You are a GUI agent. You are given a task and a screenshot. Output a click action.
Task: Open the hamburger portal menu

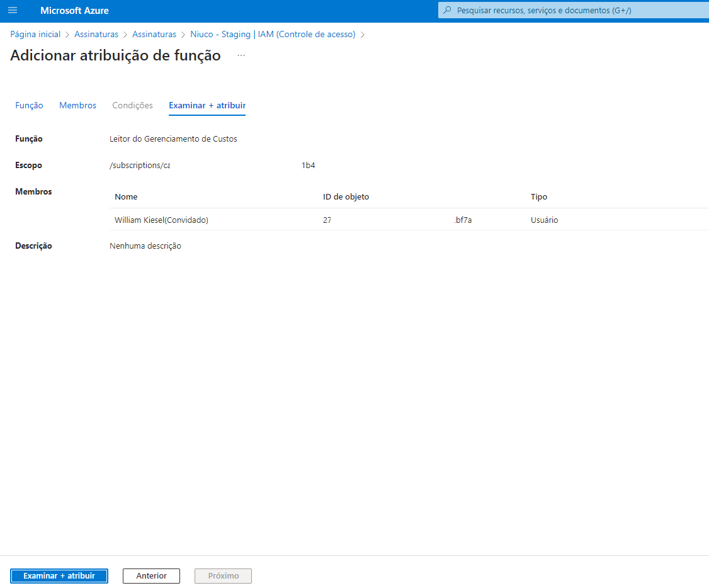click(x=13, y=10)
